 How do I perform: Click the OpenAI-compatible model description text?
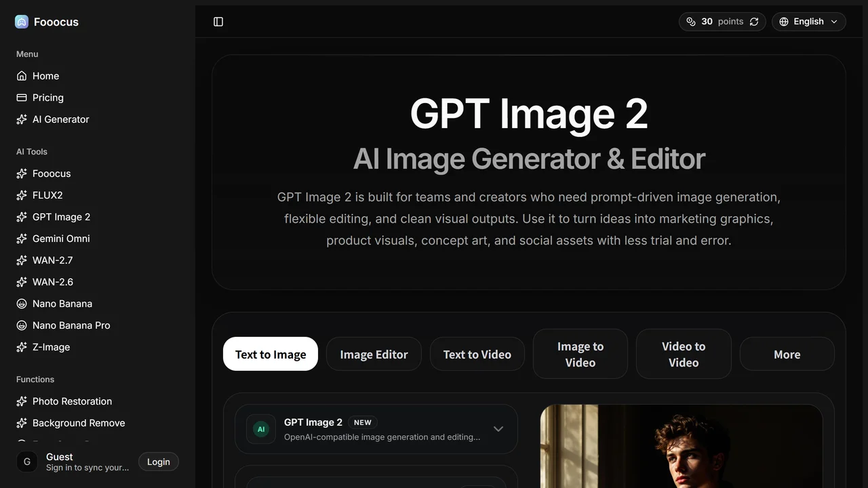[x=382, y=437]
